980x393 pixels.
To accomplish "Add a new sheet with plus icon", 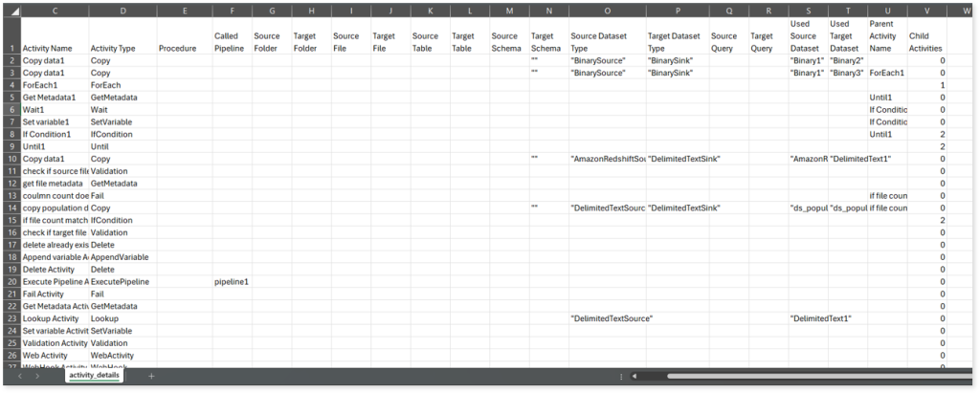I will (x=151, y=376).
